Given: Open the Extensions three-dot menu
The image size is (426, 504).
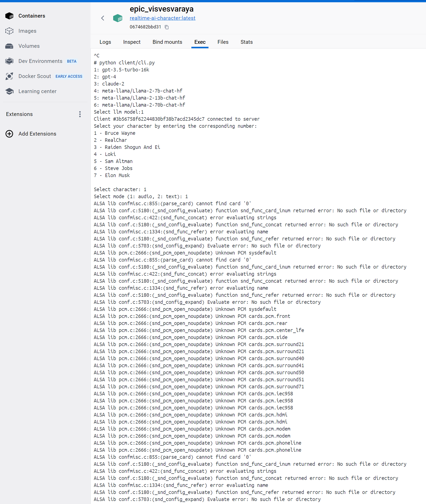Looking at the screenshot, I should (x=80, y=114).
